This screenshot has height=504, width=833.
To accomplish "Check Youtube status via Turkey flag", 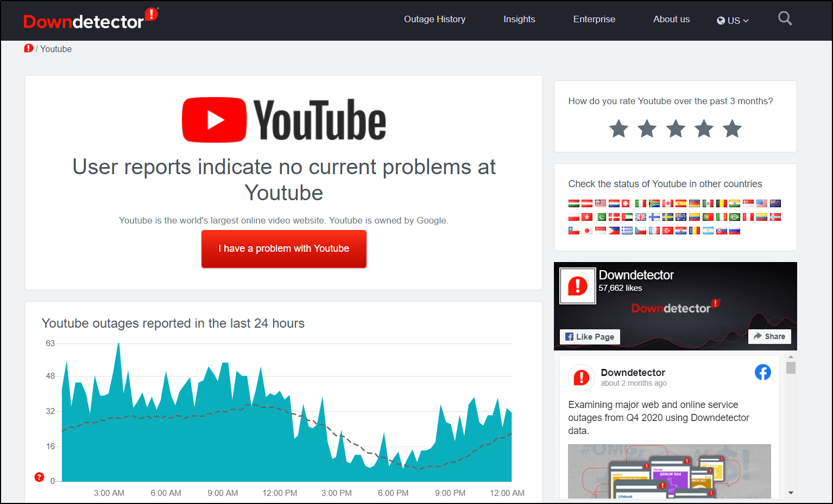I will [x=668, y=231].
